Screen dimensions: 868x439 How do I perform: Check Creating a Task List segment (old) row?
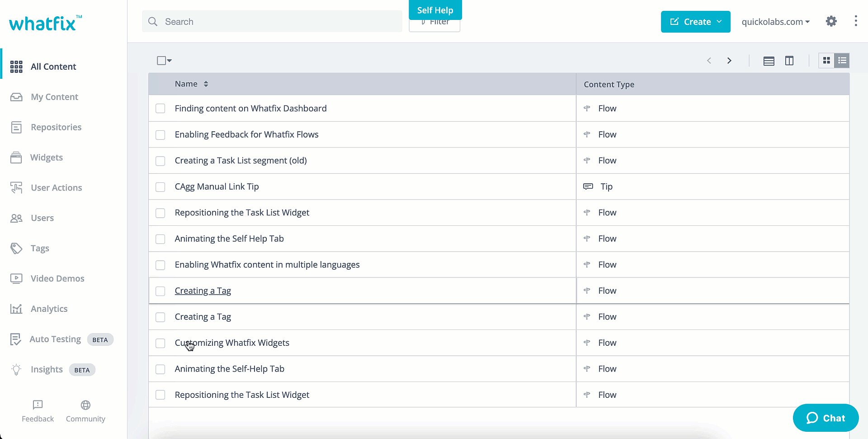click(x=160, y=161)
